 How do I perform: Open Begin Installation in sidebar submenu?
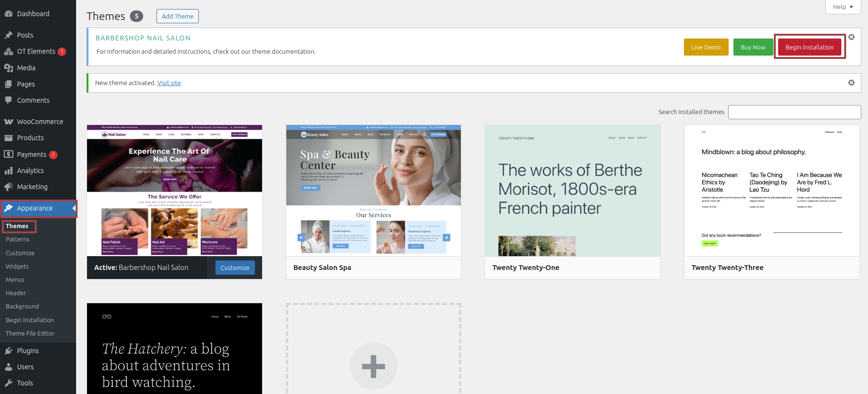pos(29,320)
